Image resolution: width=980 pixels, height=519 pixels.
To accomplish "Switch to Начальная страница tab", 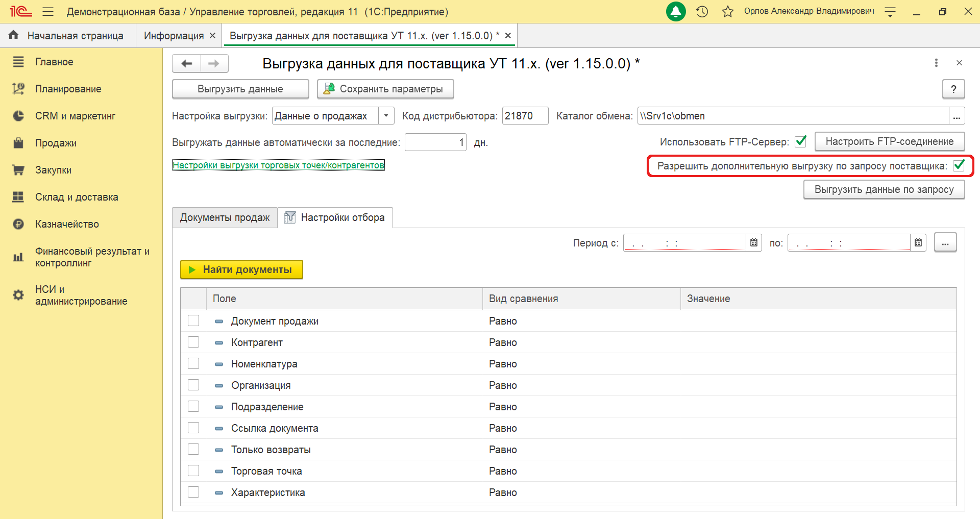I will [67, 36].
